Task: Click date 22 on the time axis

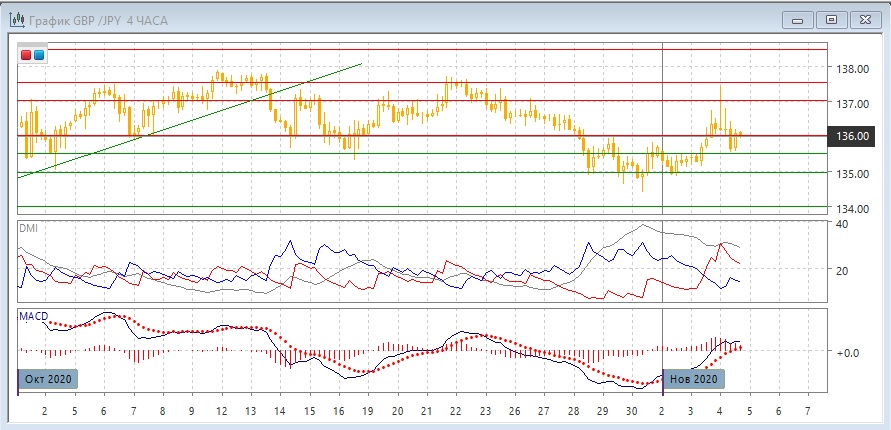Action: click(x=455, y=411)
